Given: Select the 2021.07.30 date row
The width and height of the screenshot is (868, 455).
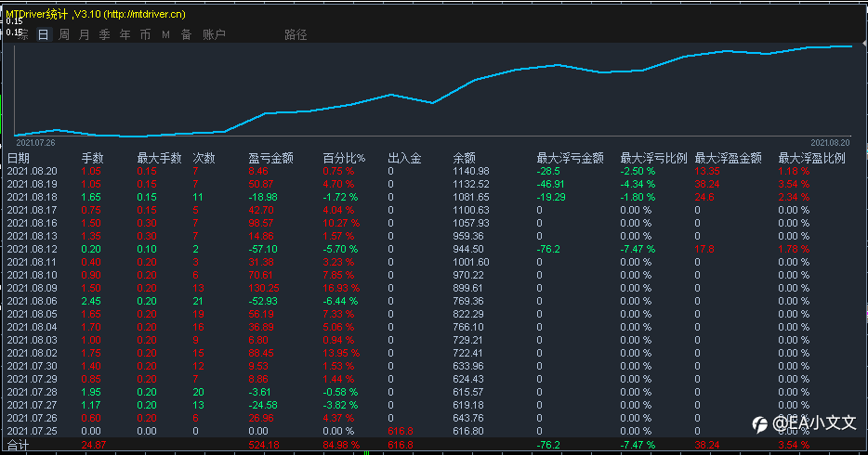Looking at the screenshot, I should click(x=33, y=366).
